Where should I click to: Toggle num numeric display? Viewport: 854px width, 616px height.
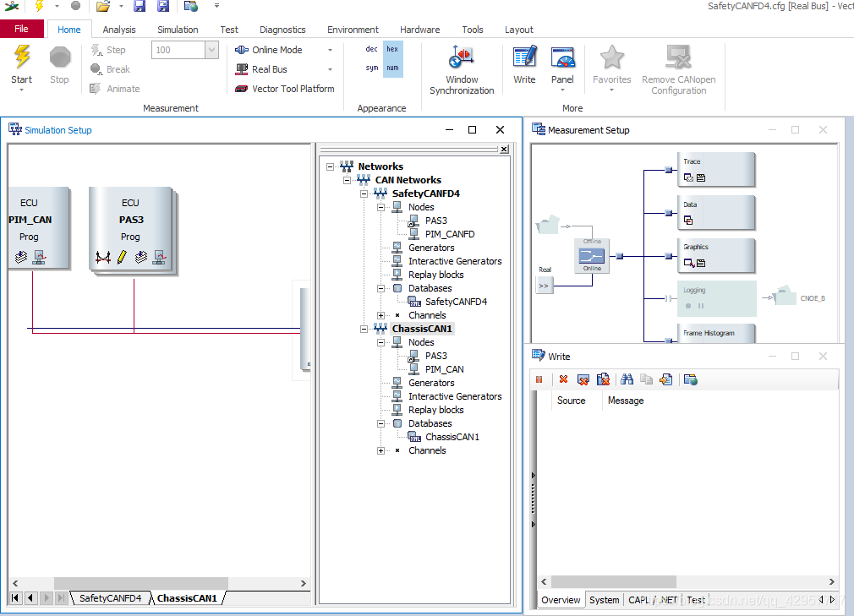point(392,68)
